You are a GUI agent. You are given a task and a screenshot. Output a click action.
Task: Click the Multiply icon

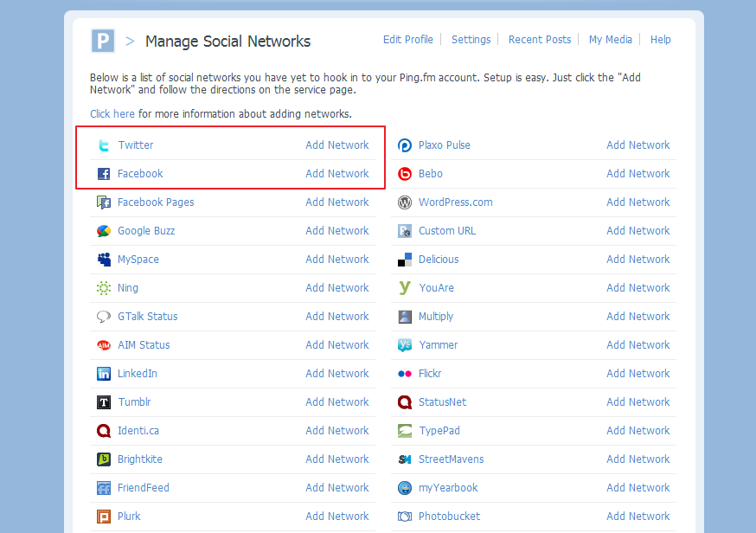[405, 317]
